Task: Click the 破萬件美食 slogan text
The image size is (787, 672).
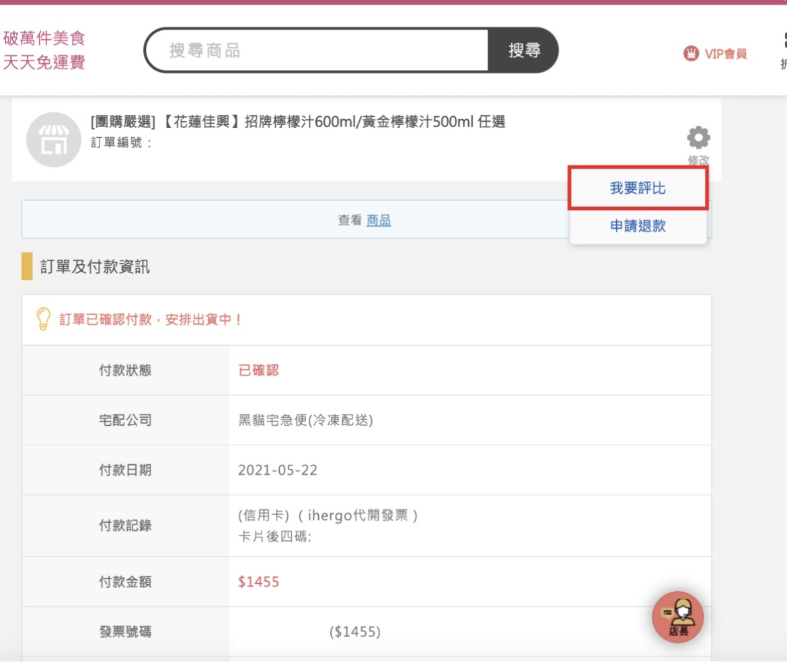Action: [44, 38]
